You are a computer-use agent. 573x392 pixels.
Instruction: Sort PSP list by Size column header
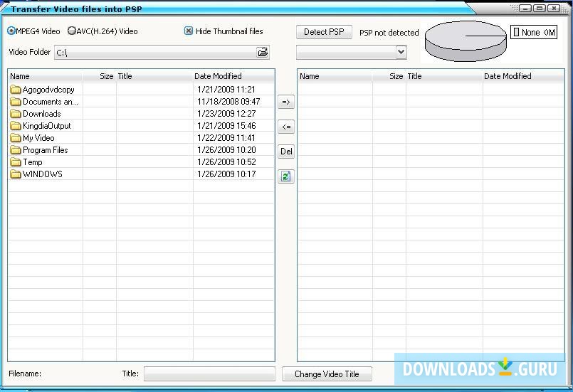(x=389, y=76)
